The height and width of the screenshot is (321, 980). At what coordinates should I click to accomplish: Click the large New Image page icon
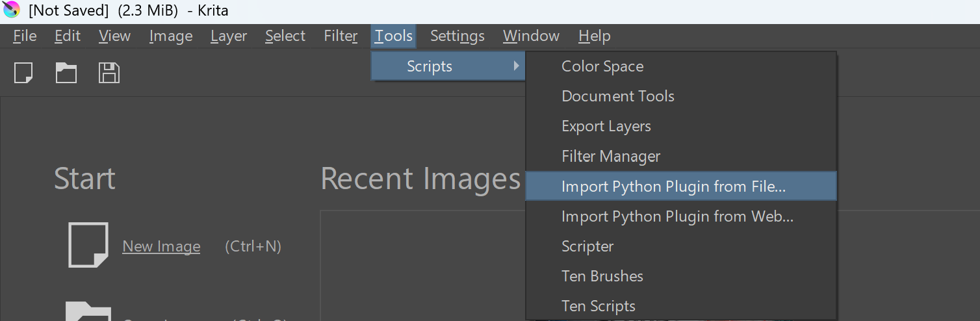(88, 245)
